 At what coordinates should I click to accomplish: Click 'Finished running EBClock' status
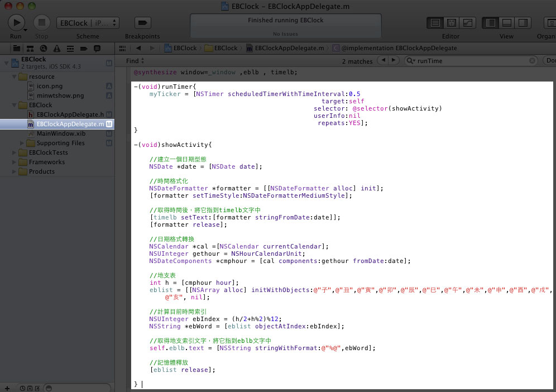pyautogui.click(x=285, y=20)
